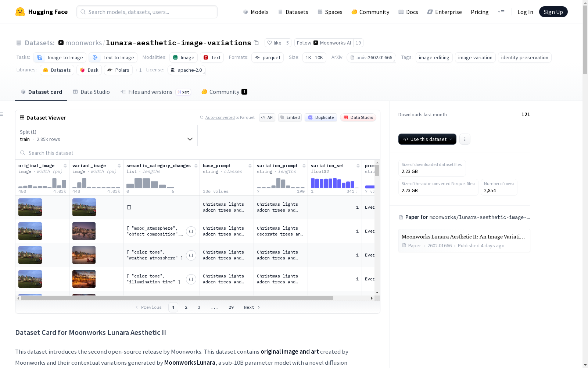Follow Moonworks AI
Screen dimensions: 588x368
pos(324,43)
